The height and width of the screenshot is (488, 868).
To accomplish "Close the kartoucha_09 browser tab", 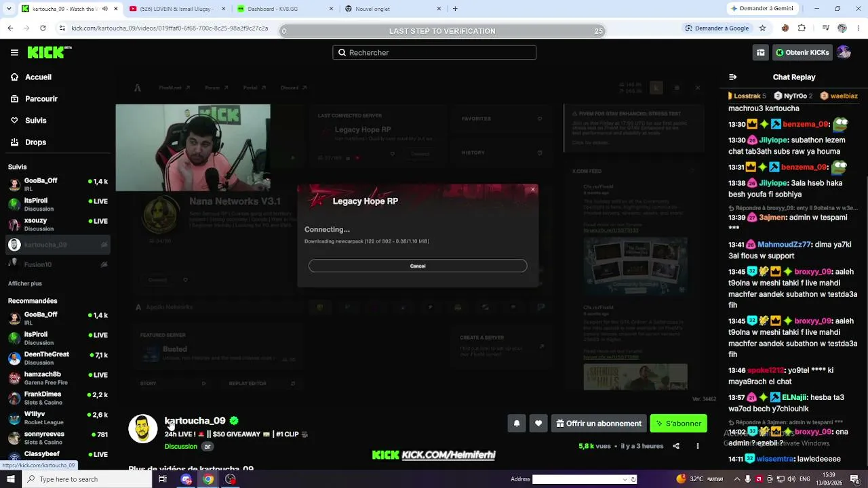I will (x=115, y=9).
